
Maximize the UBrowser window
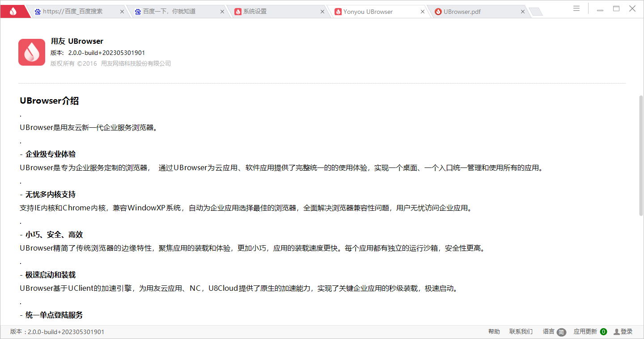point(616,8)
